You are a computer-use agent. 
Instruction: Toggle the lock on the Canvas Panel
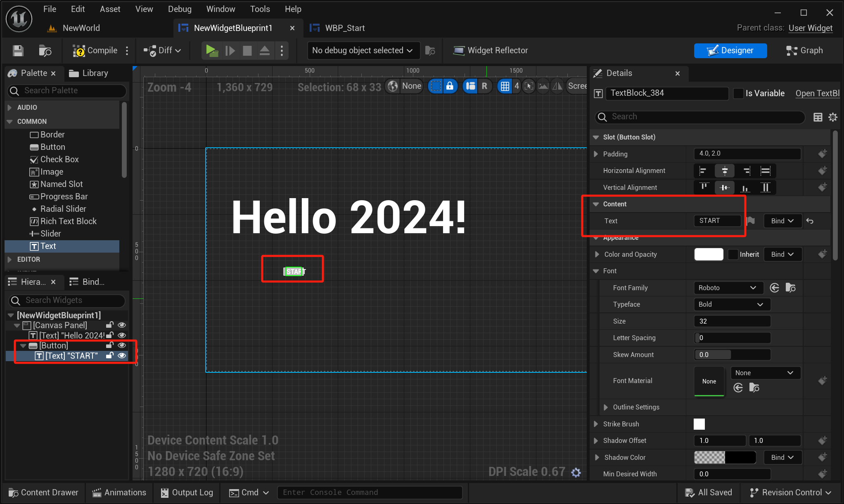[109, 325]
